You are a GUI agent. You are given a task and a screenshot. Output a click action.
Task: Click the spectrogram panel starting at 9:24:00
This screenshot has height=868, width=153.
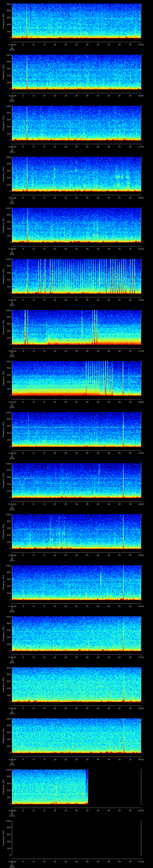[x=77, y=21]
